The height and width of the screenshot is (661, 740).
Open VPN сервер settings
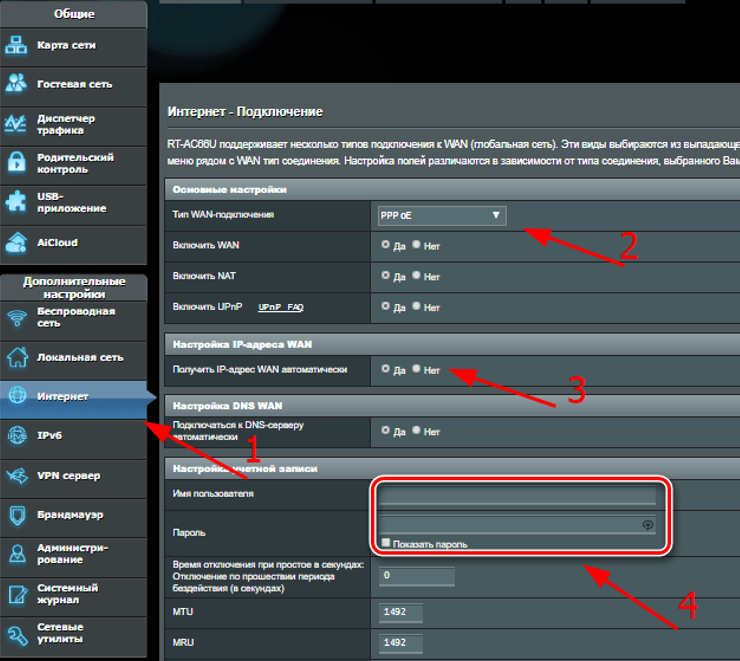click(73, 479)
